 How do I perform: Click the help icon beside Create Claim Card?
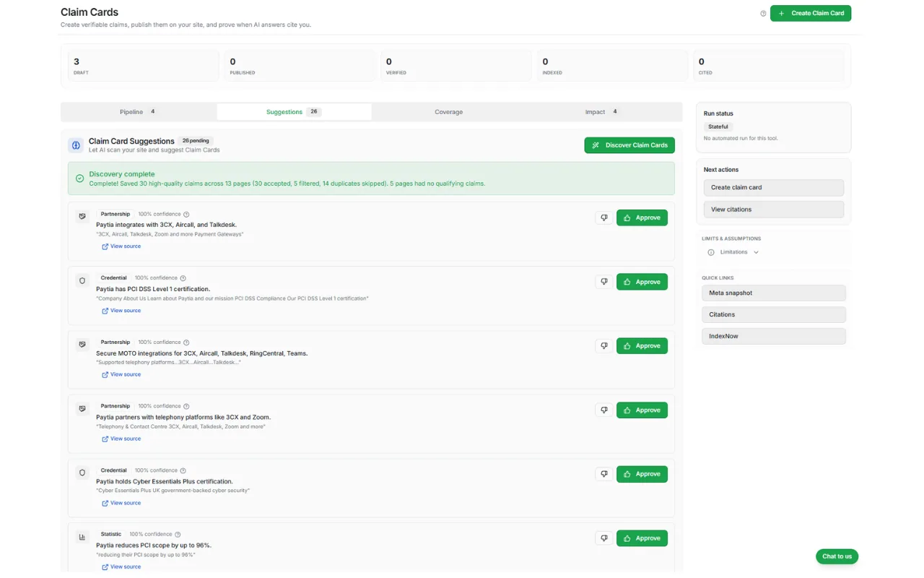point(763,14)
